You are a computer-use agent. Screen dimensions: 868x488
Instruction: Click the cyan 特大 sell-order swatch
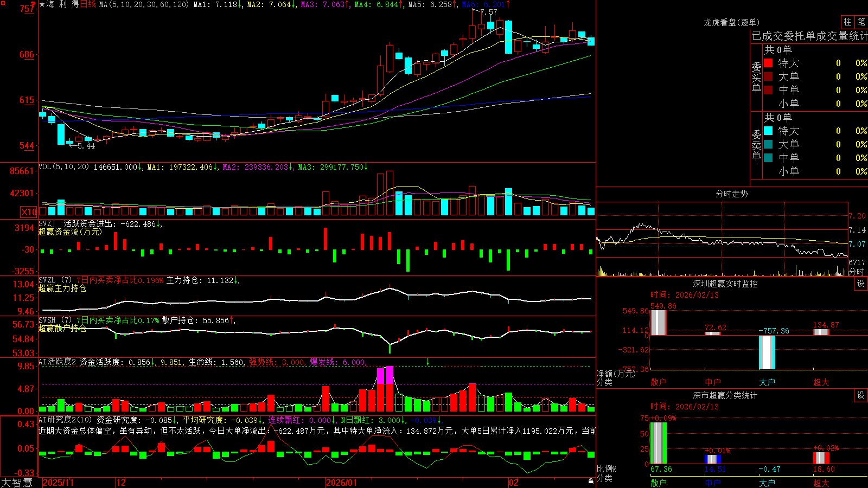[768, 131]
